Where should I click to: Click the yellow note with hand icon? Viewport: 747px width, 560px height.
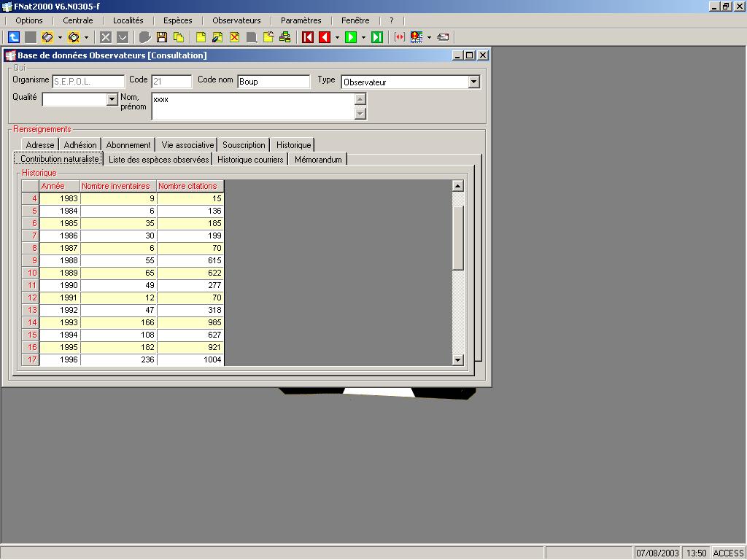268,37
